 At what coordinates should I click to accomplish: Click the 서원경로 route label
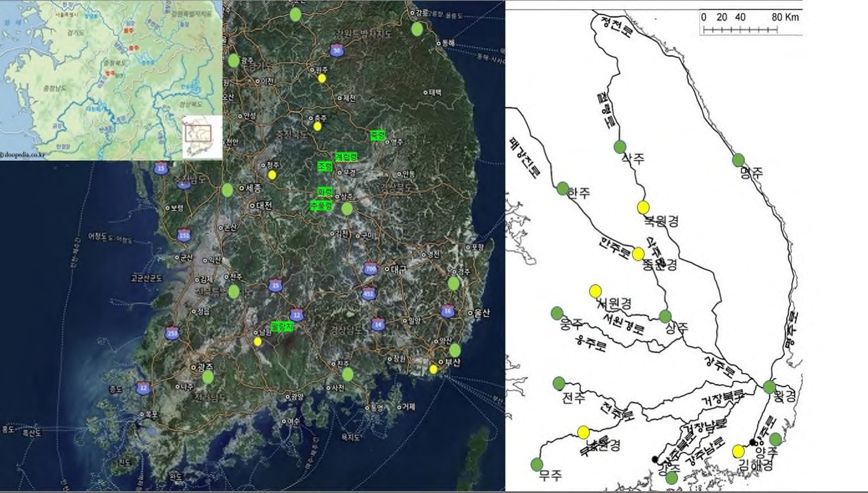coord(624,323)
